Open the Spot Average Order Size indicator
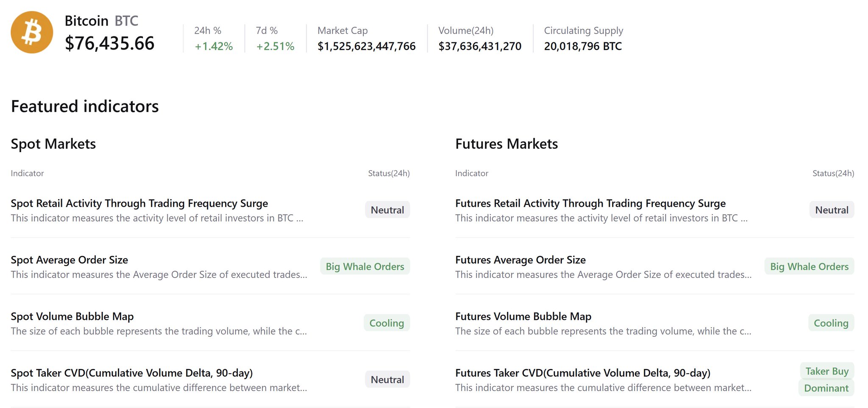The width and height of the screenshot is (868, 408). pos(69,260)
